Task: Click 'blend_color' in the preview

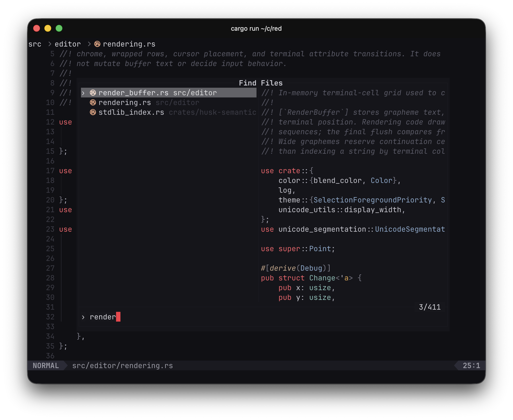Action: point(337,181)
